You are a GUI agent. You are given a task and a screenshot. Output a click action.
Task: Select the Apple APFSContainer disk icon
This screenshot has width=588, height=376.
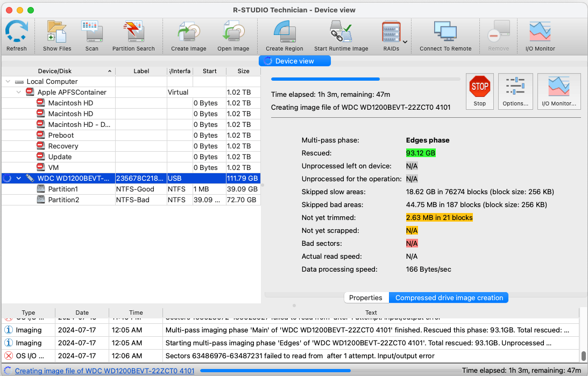pyautogui.click(x=30, y=92)
